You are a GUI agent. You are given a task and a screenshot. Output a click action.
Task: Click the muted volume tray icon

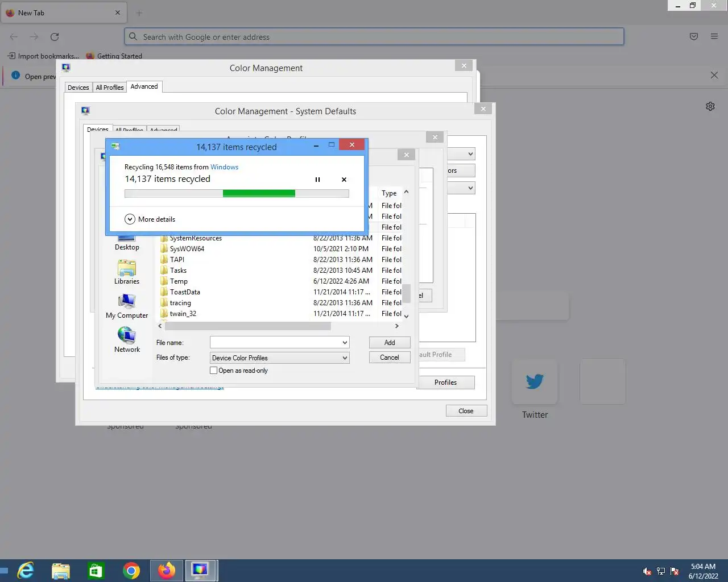point(647,571)
